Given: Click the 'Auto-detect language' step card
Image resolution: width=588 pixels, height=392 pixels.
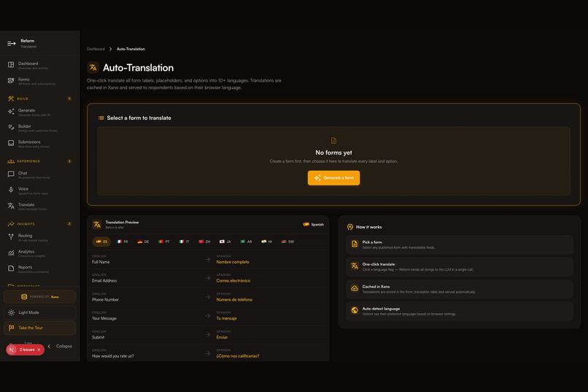Looking at the screenshot, I should [460, 311].
